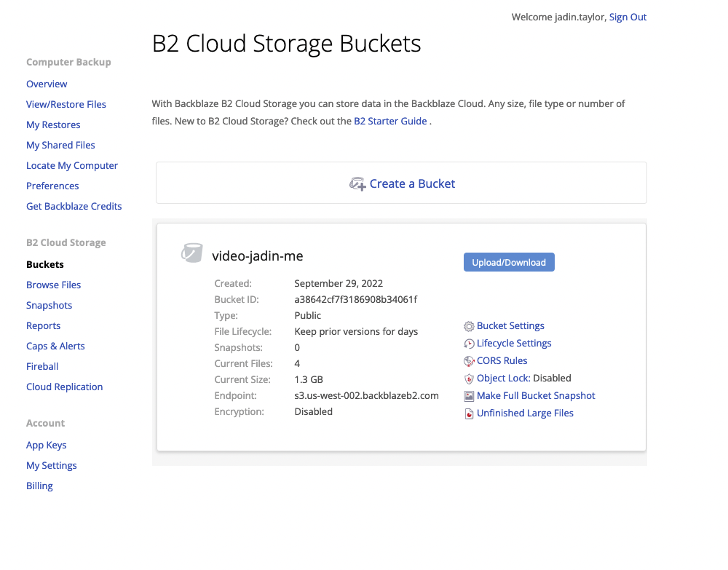Click endpoint s3.us-west-002.backblazeb2.com
The image size is (728, 570).
(x=366, y=395)
